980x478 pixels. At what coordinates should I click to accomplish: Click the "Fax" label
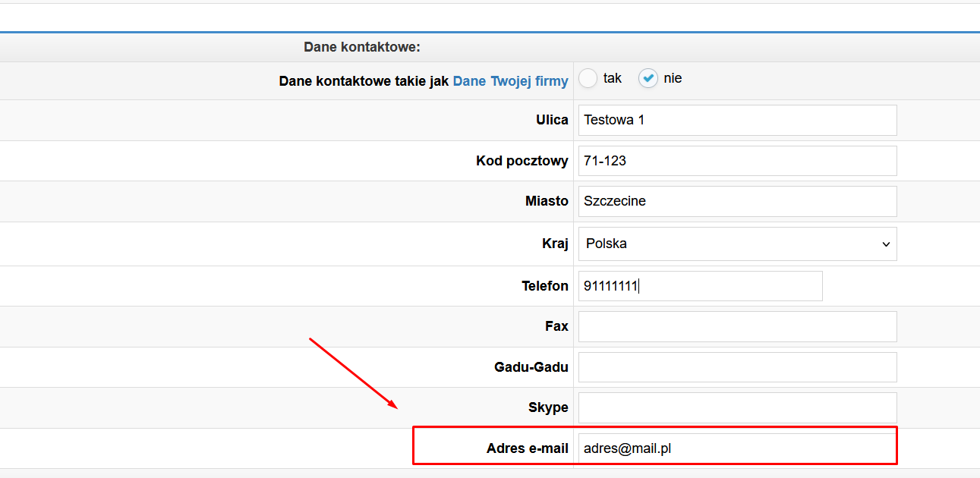pos(556,326)
